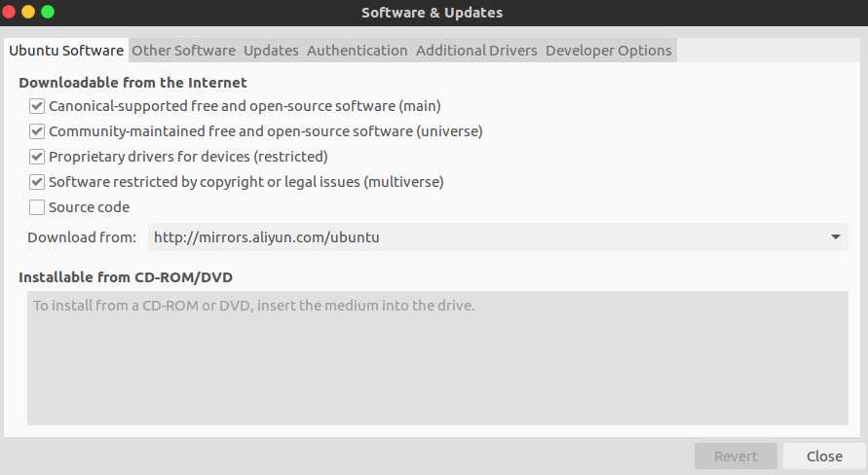Select the Additional Drivers tab
The width and height of the screenshot is (868, 475).
pos(476,51)
